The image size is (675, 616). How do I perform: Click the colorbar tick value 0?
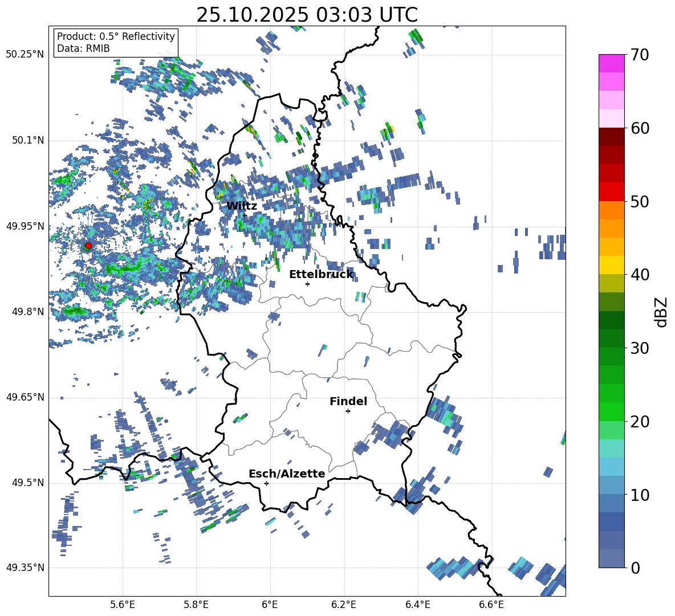tap(635, 568)
